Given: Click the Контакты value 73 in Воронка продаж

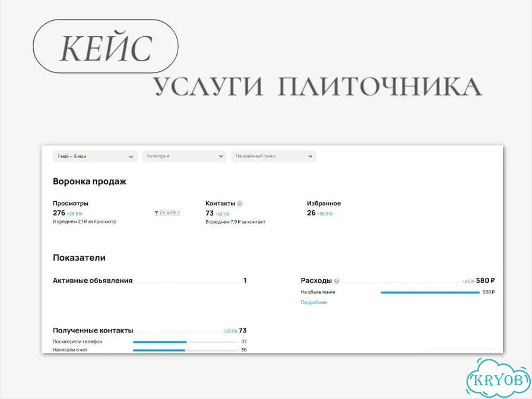Looking at the screenshot, I should (x=210, y=213).
